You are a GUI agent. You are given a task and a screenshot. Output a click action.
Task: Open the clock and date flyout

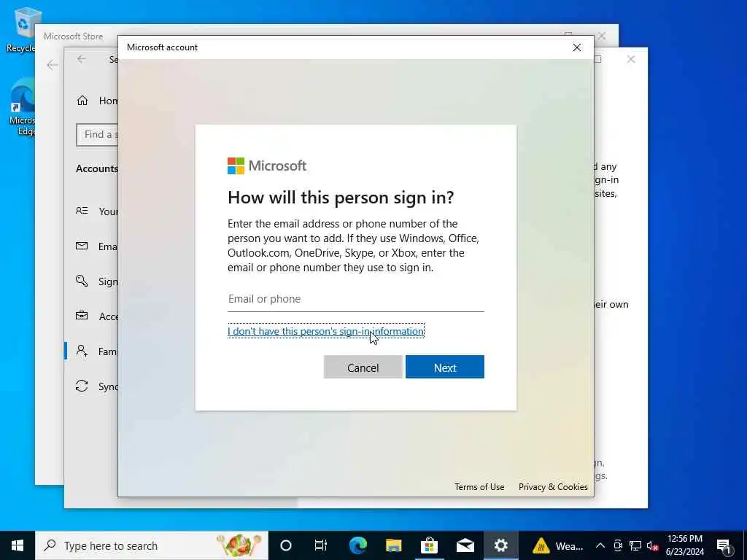684,545
